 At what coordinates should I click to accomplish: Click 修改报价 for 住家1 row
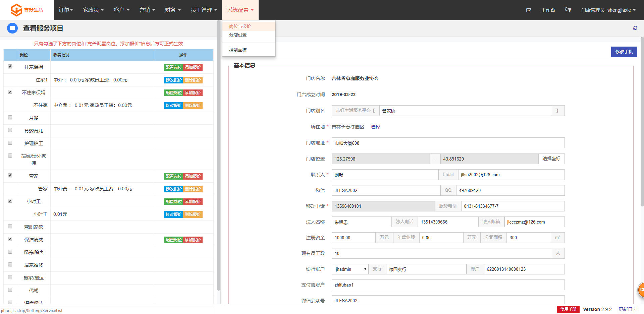point(173,80)
